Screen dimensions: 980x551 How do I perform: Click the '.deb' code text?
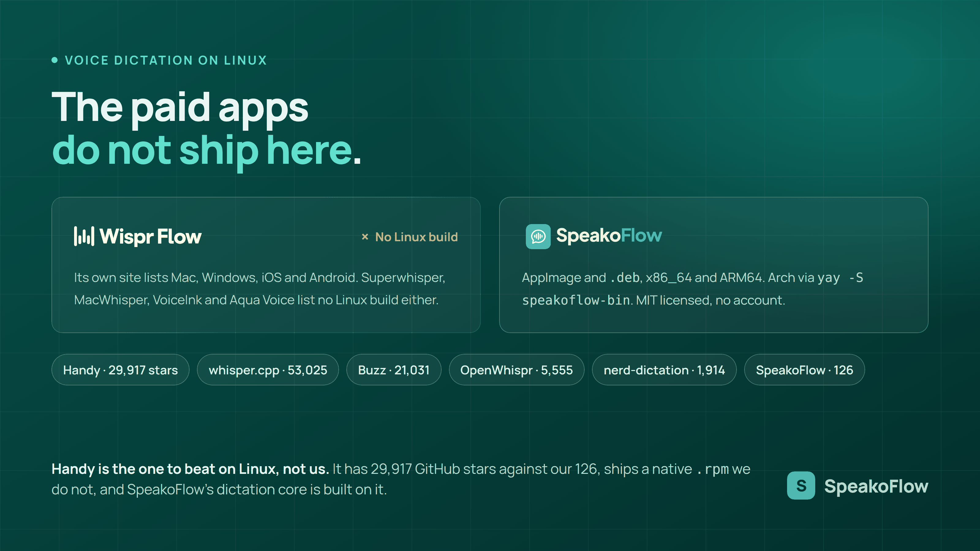pos(625,278)
